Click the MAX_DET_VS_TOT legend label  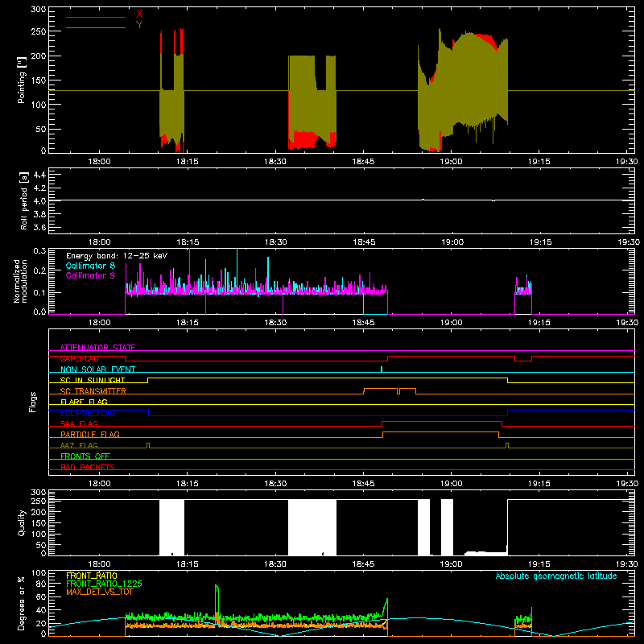click(x=100, y=592)
